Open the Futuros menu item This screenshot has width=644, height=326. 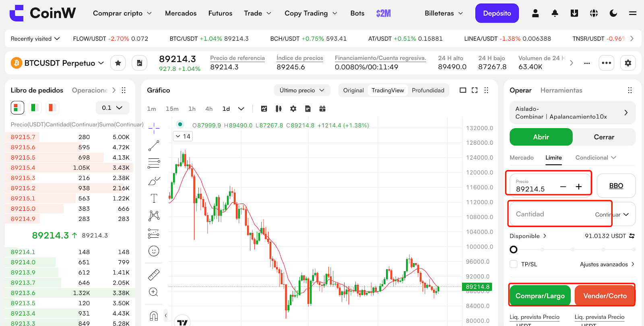coord(220,13)
